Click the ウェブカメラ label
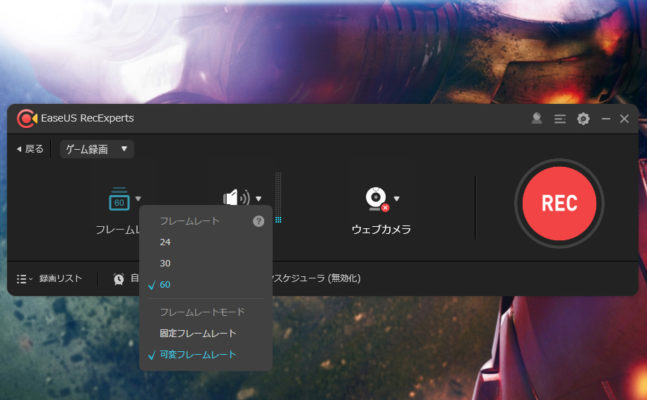Image resolution: width=647 pixels, height=400 pixels. coord(381,230)
